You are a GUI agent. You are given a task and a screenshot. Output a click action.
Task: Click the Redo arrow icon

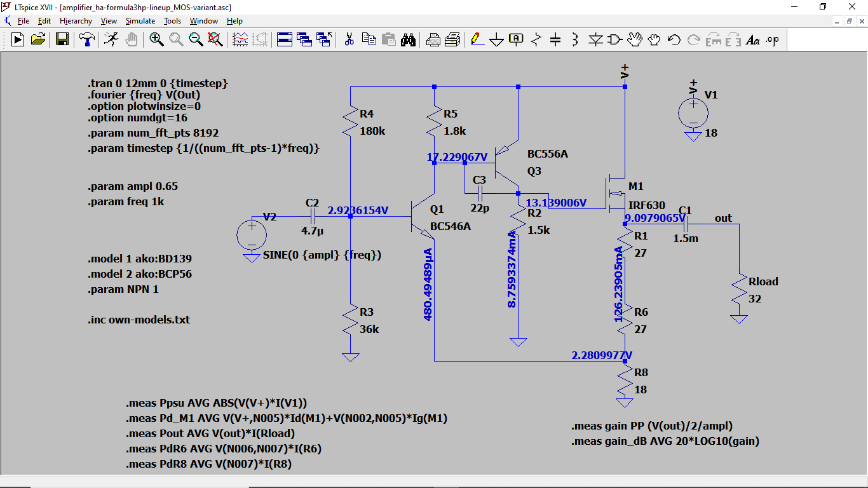(x=694, y=39)
